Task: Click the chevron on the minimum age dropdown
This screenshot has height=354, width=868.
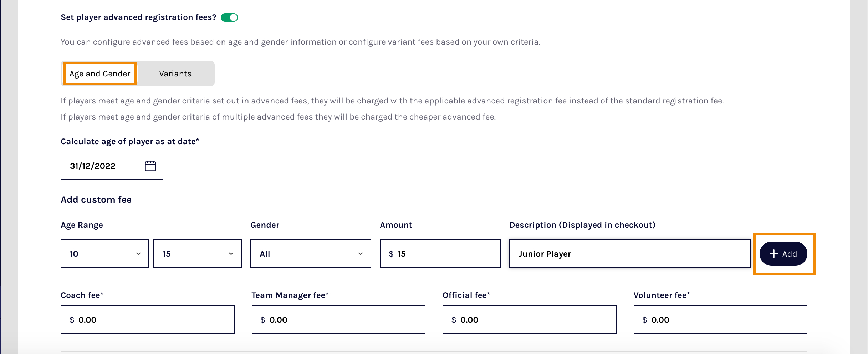Action: coord(139,254)
